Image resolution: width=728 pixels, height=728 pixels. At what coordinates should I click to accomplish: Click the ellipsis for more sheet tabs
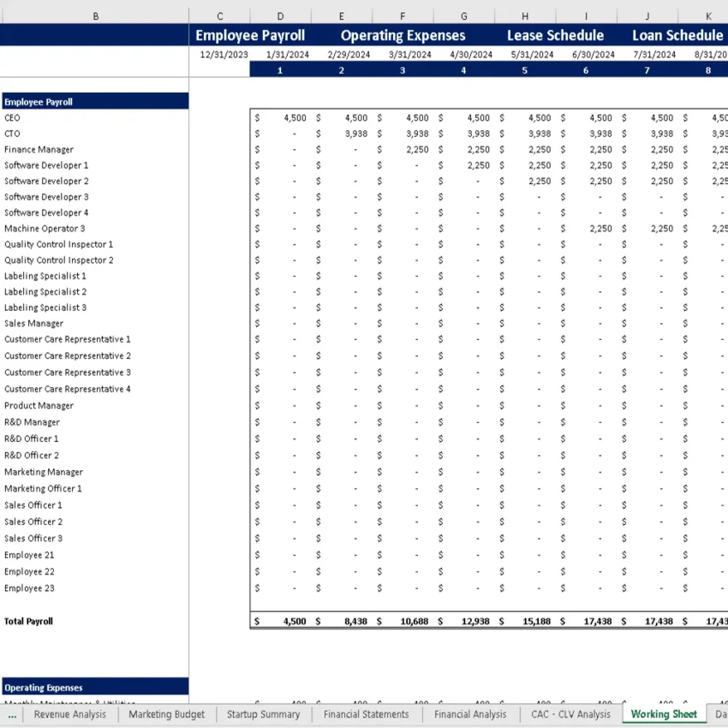[12, 714]
